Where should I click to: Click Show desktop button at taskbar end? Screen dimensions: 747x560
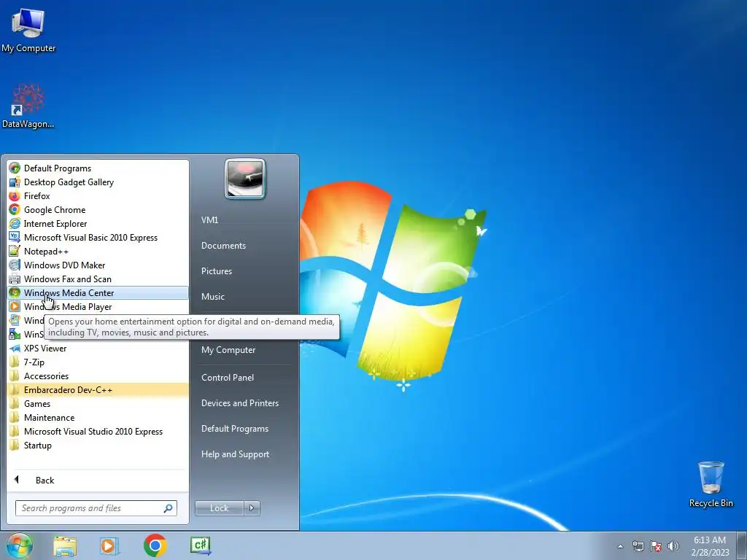(742, 545)
